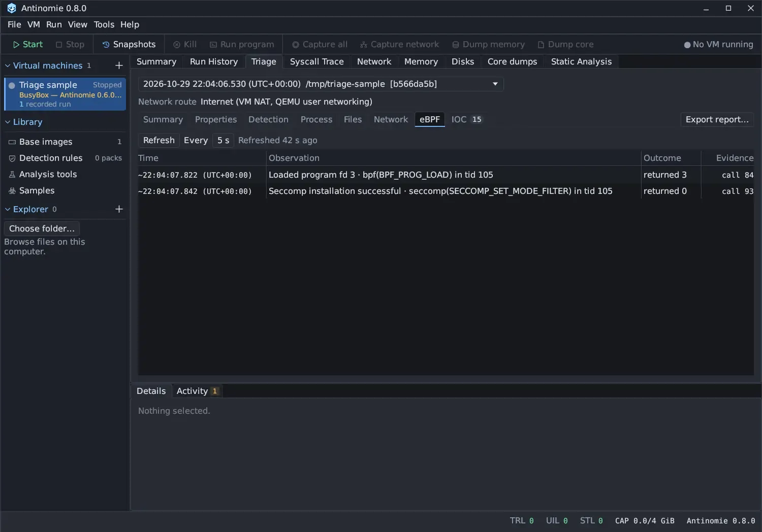The width and height of the screenshot is (762, 532).
Task: Add a new virtual machine plus icon
Action: click(119, 65)
